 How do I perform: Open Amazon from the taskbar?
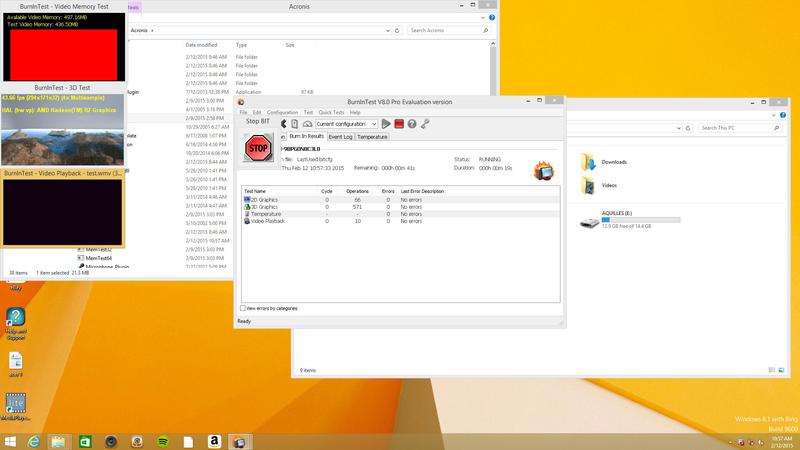214,441
